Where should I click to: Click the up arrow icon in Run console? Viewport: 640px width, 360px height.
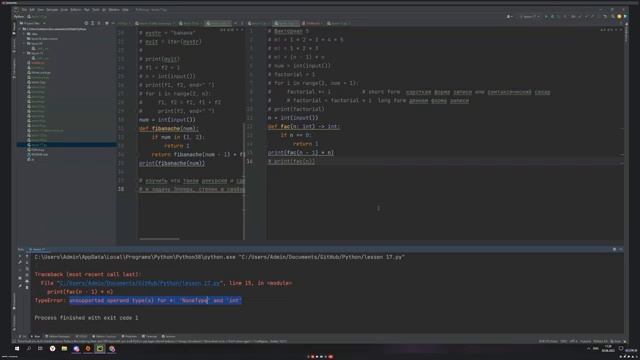27,256
